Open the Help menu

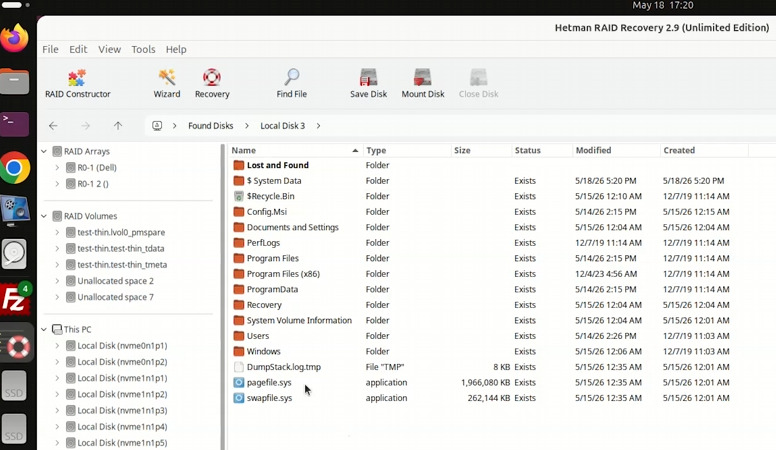click(x=176, y=49)
